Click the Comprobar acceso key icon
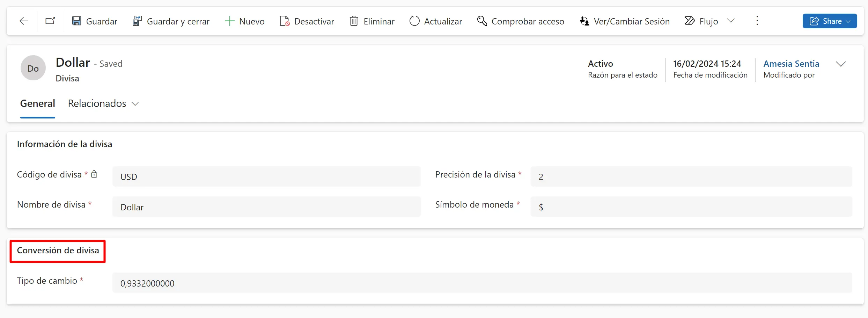868x318 pixels. (482, 21)
